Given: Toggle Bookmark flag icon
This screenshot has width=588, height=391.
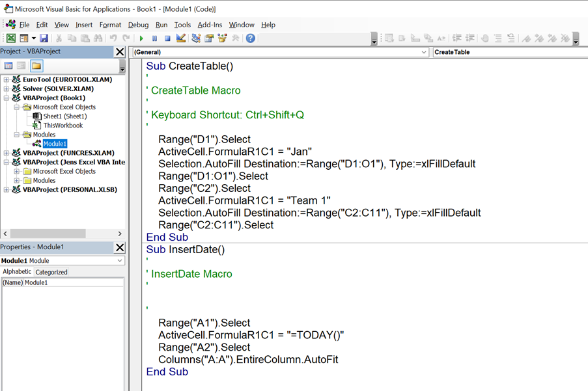Looking at the screenshot, I should [x=526, y=38].
